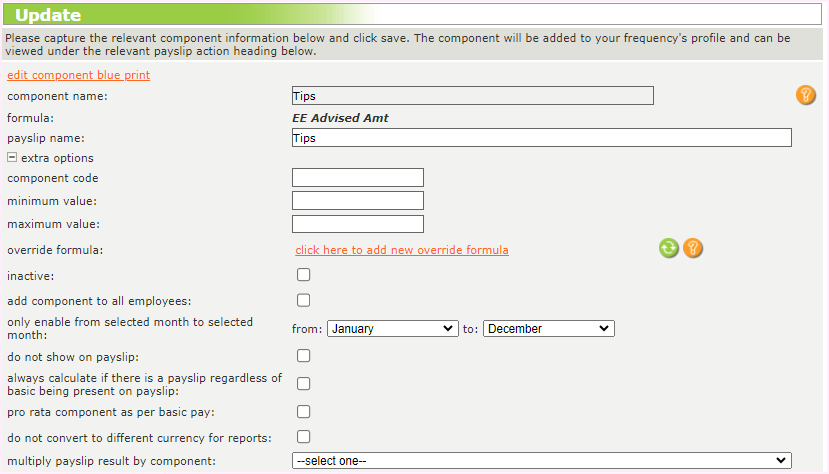Click the maximum value input field
Image resolution: width=829 pixels, height=474 pixels.
[358, 224]
